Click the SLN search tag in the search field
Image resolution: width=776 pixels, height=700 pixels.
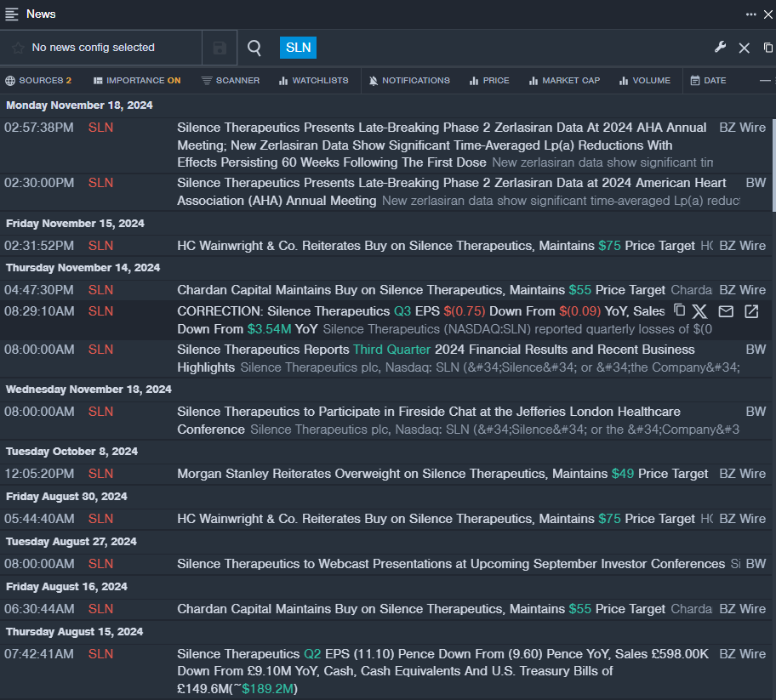click(x=298, y=48)
